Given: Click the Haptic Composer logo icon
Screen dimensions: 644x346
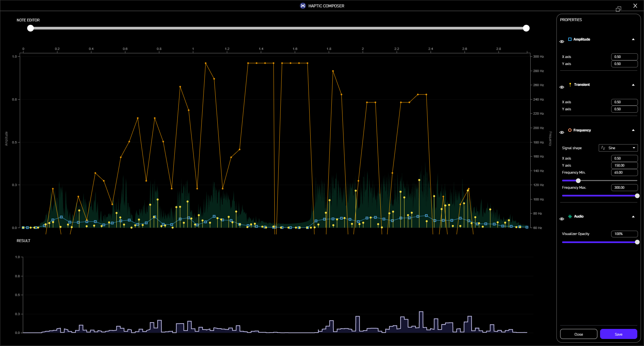Looking at the screenshot, I should pos(303,6).
